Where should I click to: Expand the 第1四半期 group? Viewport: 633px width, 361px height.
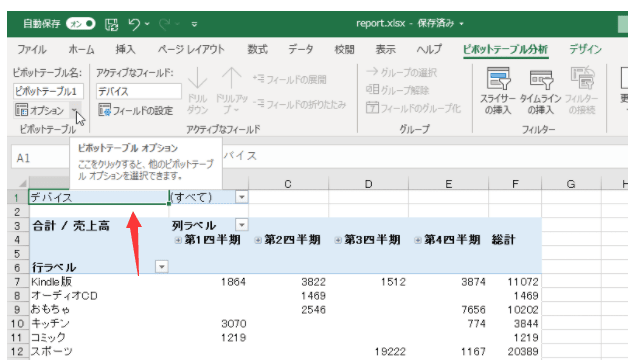point(178,240)
